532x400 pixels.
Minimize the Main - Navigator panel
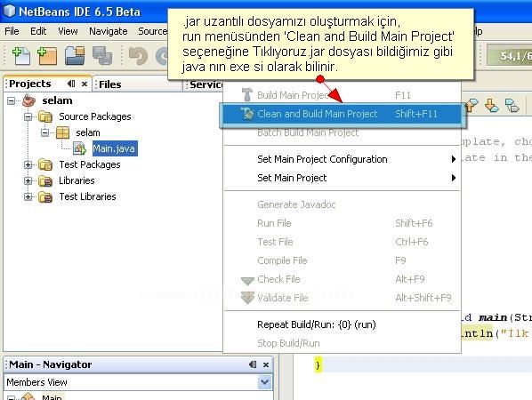click(x=253, y=364)
